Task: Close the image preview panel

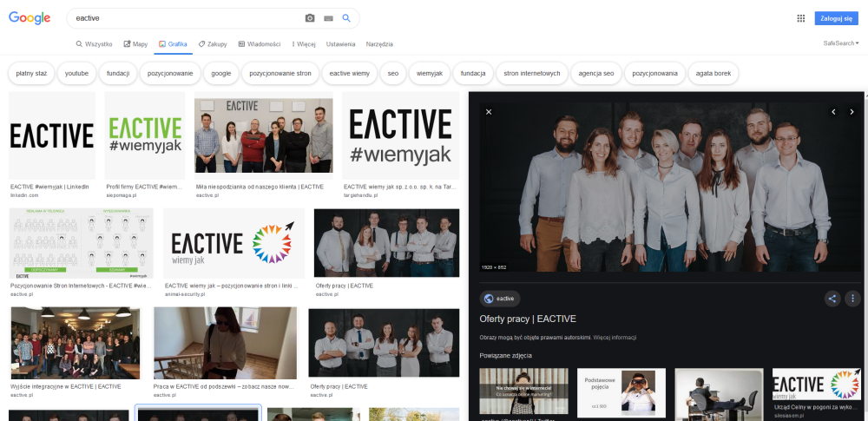Action: [x=489, y=112]
